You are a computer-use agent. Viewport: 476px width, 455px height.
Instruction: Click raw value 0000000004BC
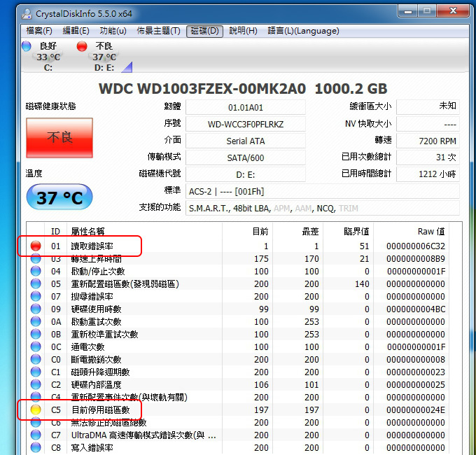[416, 309]
